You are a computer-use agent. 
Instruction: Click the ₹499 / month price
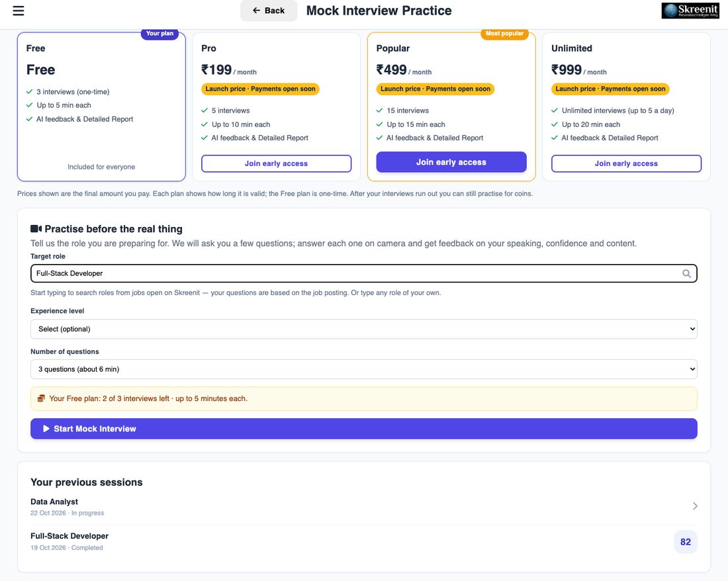coord(404,70)
